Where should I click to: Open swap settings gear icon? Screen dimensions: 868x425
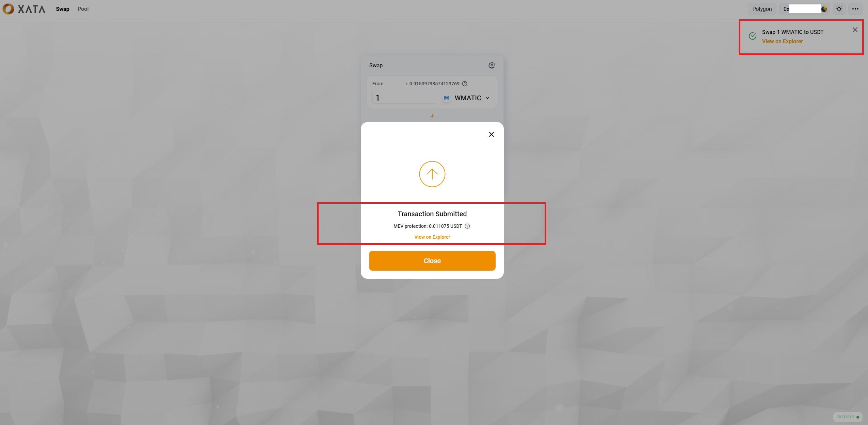tap(492, 65)
